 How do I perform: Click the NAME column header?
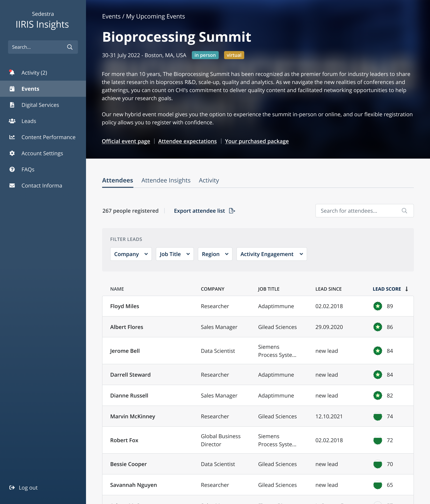pyautogui.click(x=117, y=289)
